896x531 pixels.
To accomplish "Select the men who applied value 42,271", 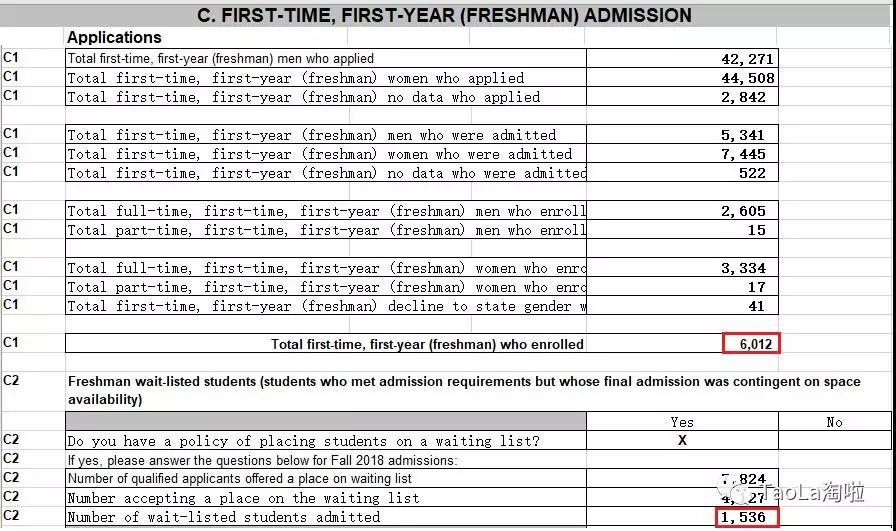I will pyautogui.click(x=747, y=59).
